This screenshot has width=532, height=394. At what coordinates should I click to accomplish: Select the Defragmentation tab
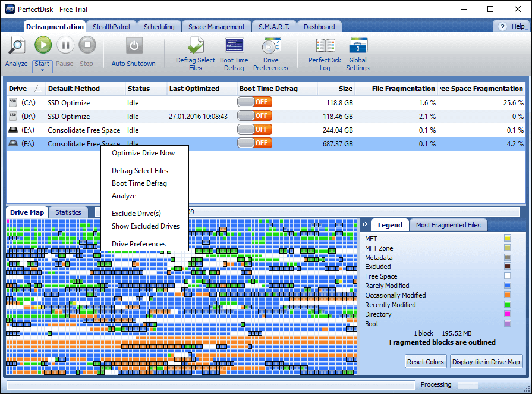click(x=55, y=27)
